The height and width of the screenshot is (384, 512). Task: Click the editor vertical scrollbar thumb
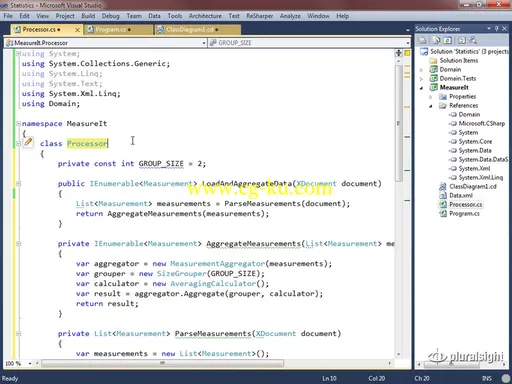(x=399, y=123)
